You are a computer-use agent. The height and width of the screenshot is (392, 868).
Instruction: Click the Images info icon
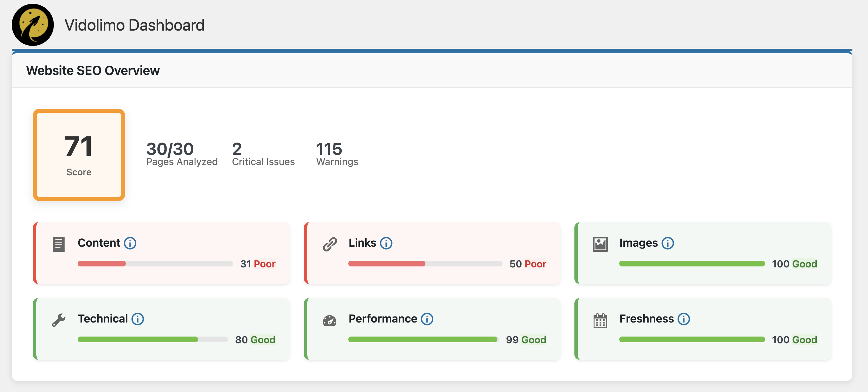[x=667, y=243]
